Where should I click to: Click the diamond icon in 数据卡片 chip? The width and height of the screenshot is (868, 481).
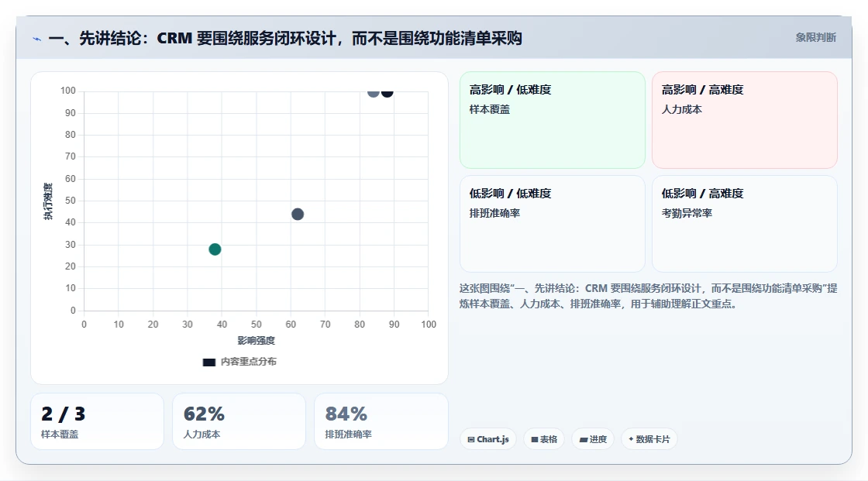pos(631,439)
